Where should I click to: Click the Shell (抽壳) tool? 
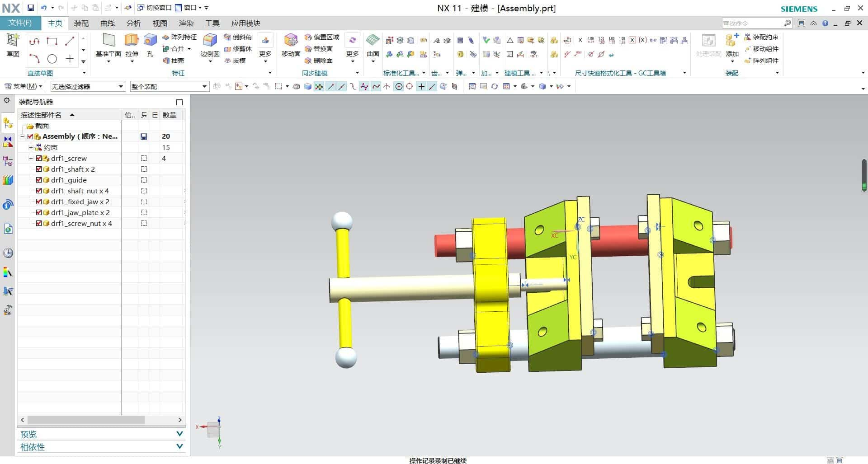point(174,61)
